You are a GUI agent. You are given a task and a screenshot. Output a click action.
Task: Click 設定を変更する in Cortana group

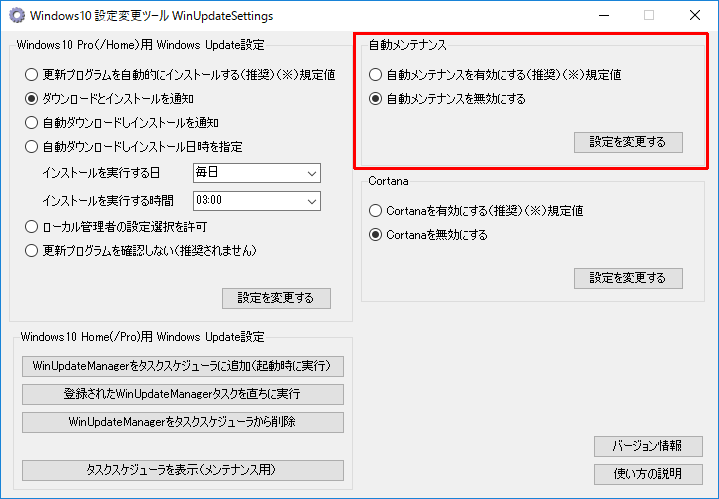(x=628, y=278)
